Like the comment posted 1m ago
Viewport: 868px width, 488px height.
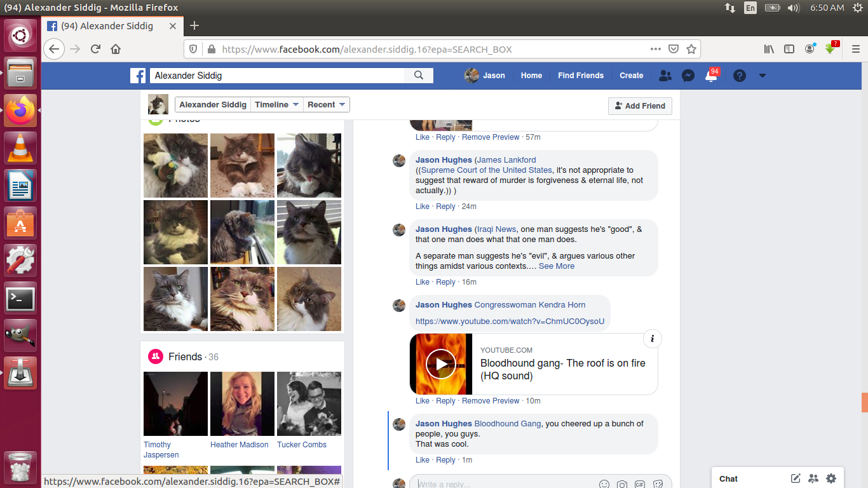coord(423,460)
